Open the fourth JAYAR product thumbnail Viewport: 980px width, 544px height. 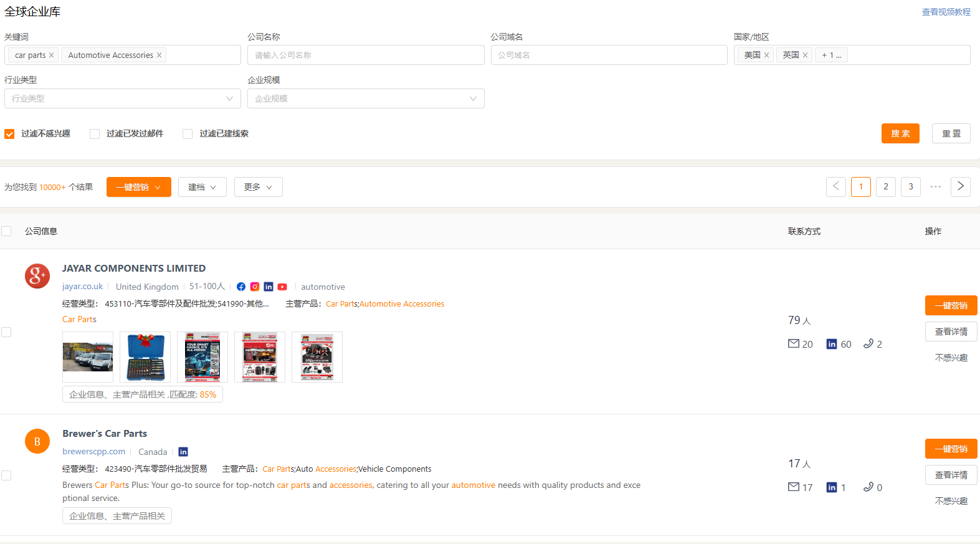pyautogui.click(x=260, y=357)
